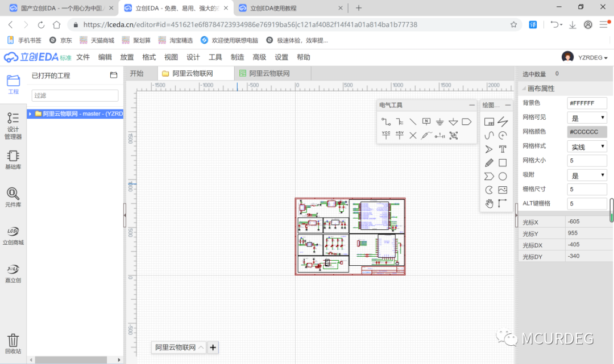Collapse the 绘图 tools panel
This screenshot has height=364, width=614.
coord(508,105)
